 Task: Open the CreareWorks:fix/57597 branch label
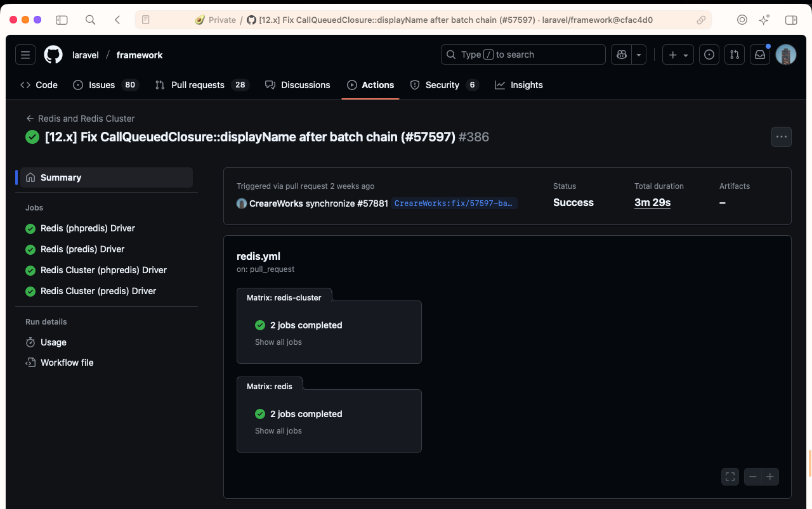(454, 203)
